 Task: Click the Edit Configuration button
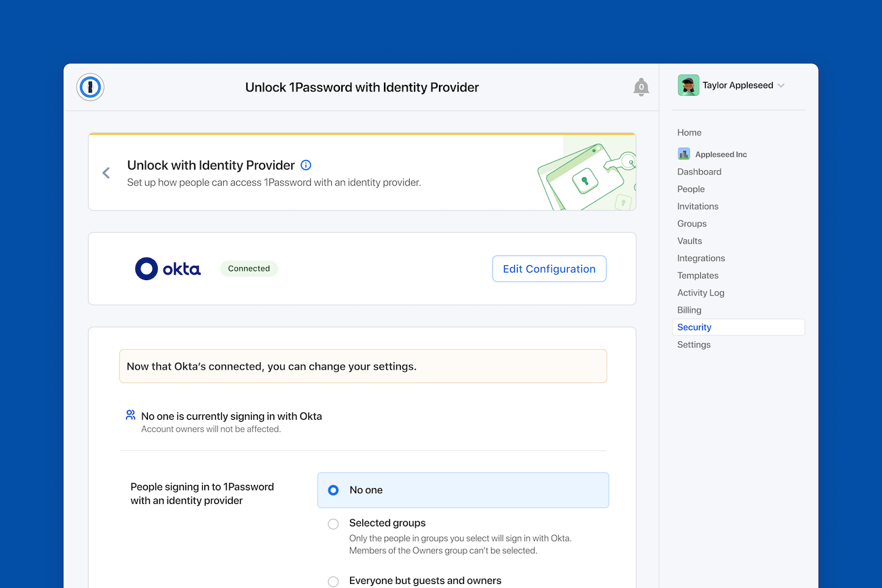pyautogui.click(x=549, y=269)
